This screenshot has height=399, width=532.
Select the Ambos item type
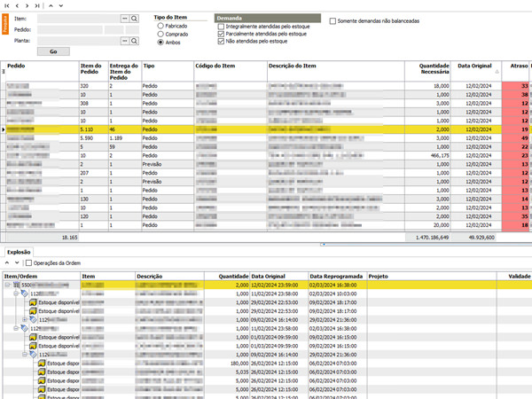click(160, 42)
